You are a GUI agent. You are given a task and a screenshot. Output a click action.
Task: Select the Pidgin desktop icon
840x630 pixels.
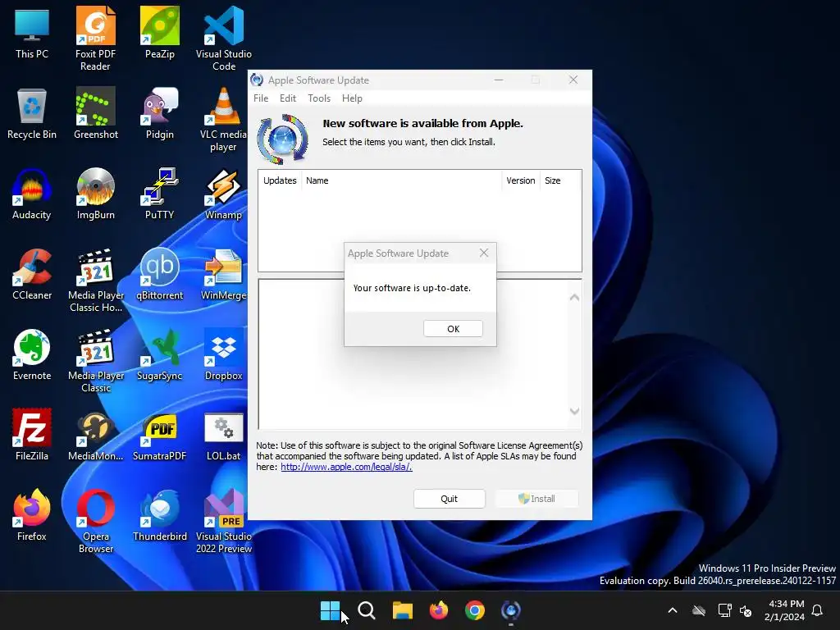[160, 113]
